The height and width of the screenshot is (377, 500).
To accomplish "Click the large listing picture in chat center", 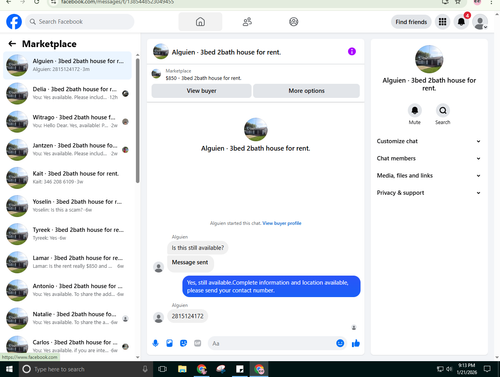I will 256,129.
